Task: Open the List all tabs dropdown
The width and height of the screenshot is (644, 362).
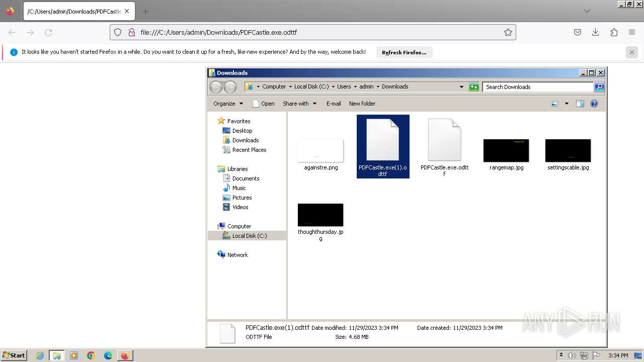Action: (x=587, y=11)
